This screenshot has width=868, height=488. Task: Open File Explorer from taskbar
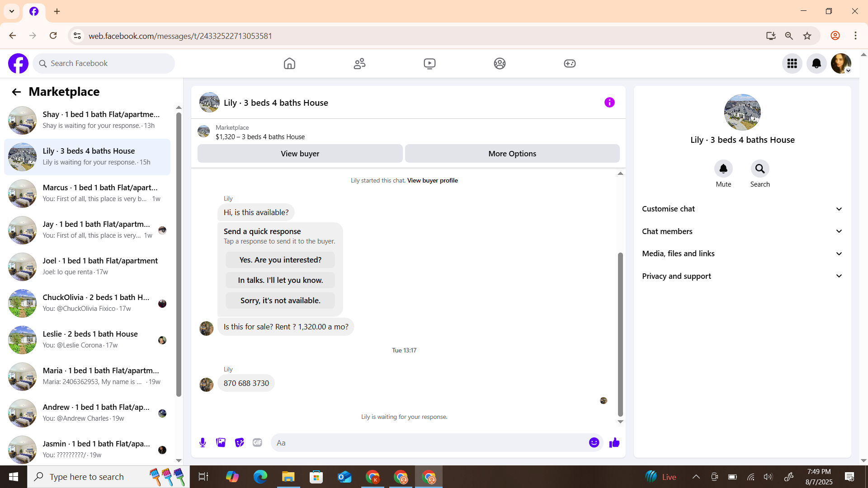[288, 477]
